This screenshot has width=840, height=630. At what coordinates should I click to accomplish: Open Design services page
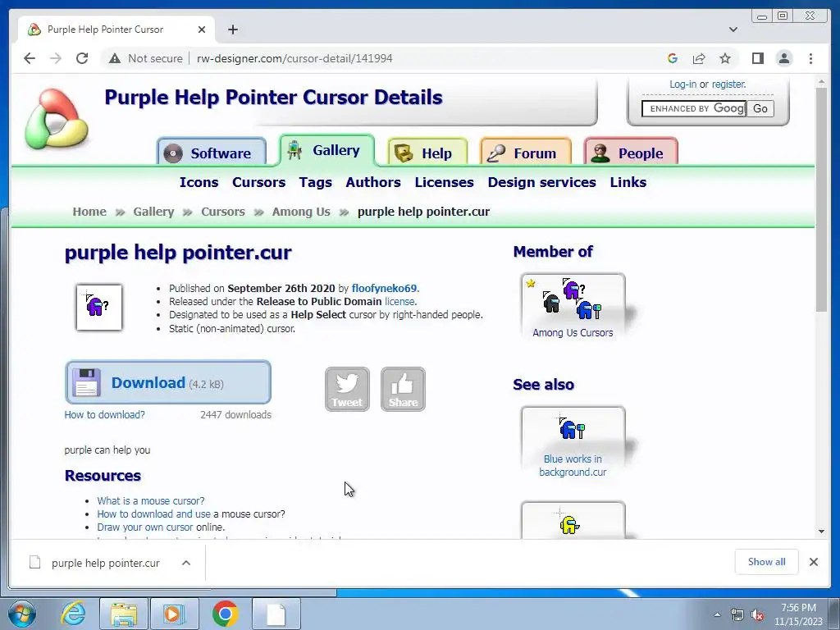click(x=541, y=182)
